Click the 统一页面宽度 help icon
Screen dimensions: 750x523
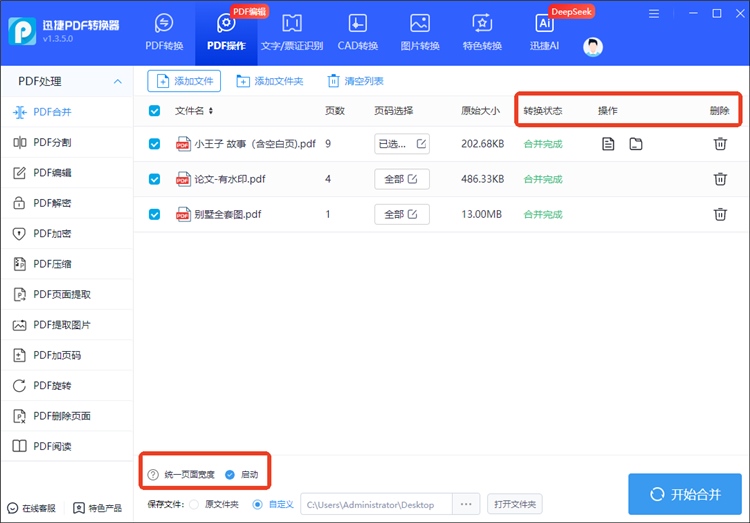153,475
